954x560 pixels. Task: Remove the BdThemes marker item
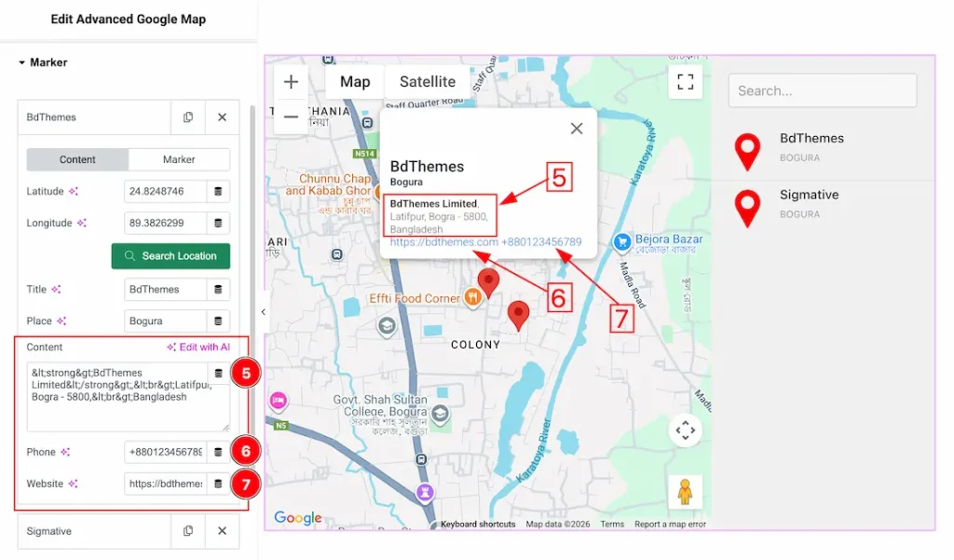[222, 116]
